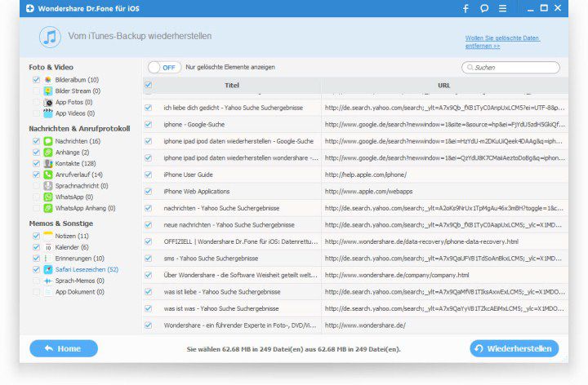Click the Anrufverlauf phone icon
Image resolution: width=588 pixels, height=385 pixels.
[x=48, y=175]
